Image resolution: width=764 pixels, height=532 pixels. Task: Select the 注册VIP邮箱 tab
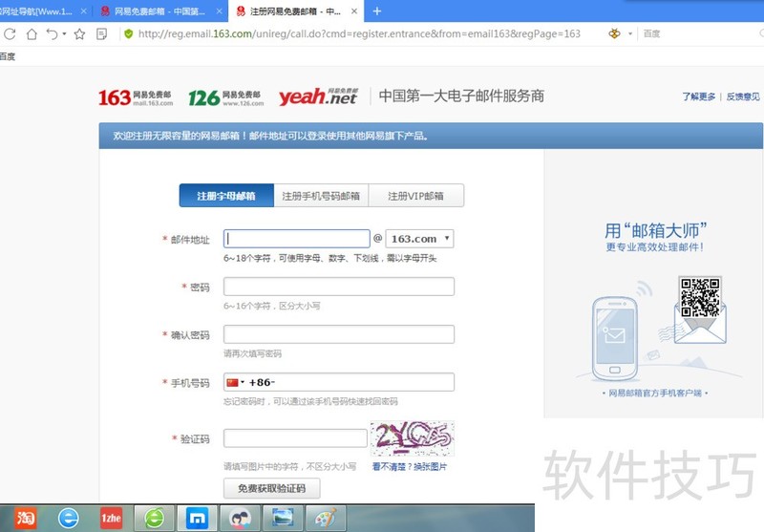coord(416,196)
